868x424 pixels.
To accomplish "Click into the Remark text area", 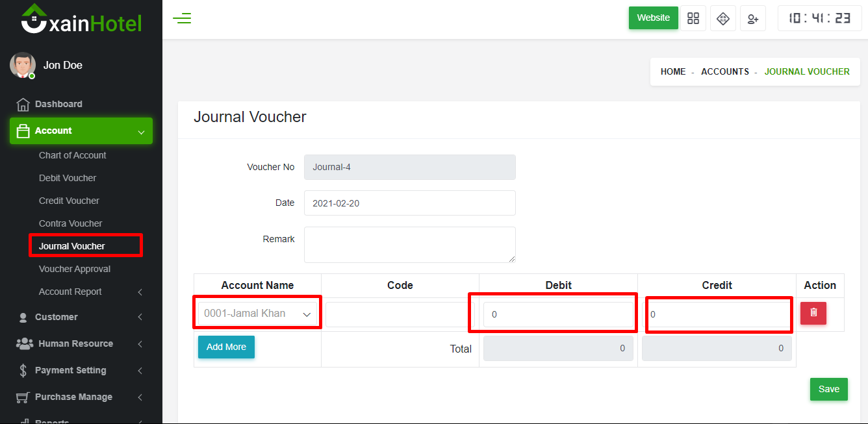I will (409, 245).
